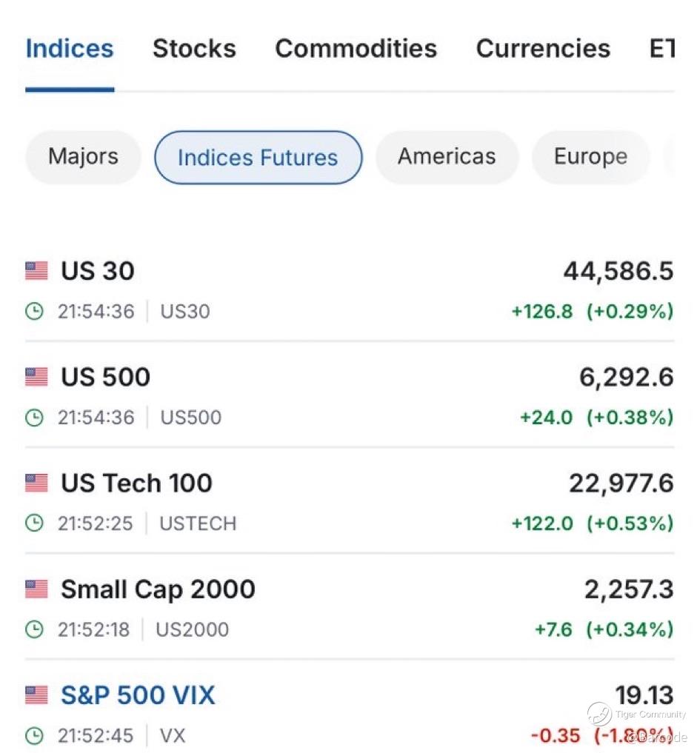Viewport: 700px width, 753px height.
Task: Click the clock icon in the US Tech 100 row
Action: pyautogui.click(x=35, y=523)
